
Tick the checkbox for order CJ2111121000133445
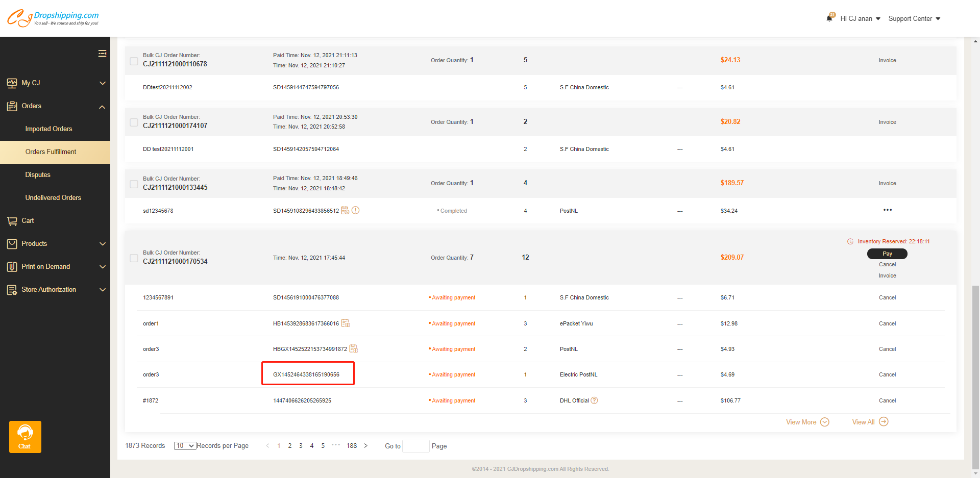point(134,184)
